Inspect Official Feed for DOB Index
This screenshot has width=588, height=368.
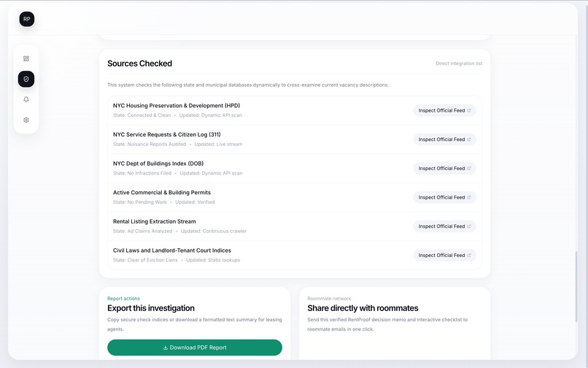[444, 168]
